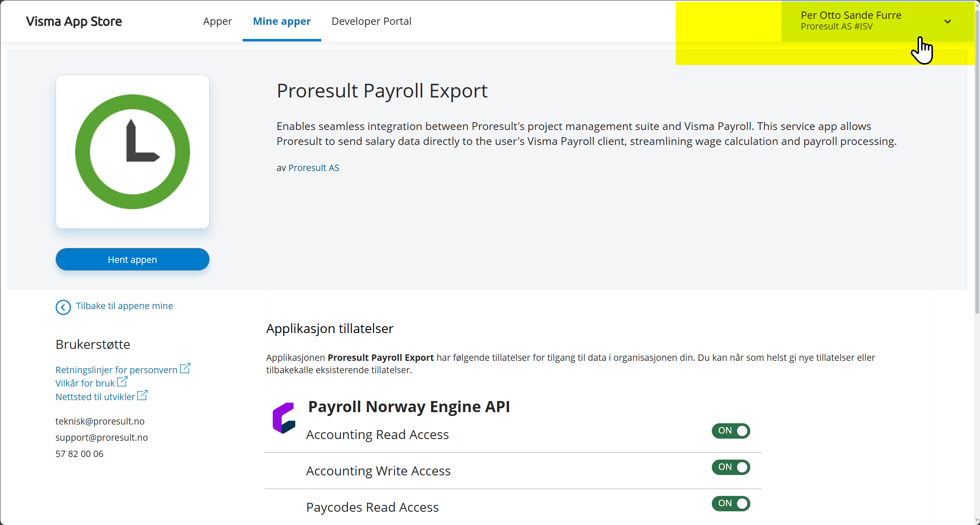Click the Payroll Norway Engine API heading
The image size is (980, 525).
point(409,406)
